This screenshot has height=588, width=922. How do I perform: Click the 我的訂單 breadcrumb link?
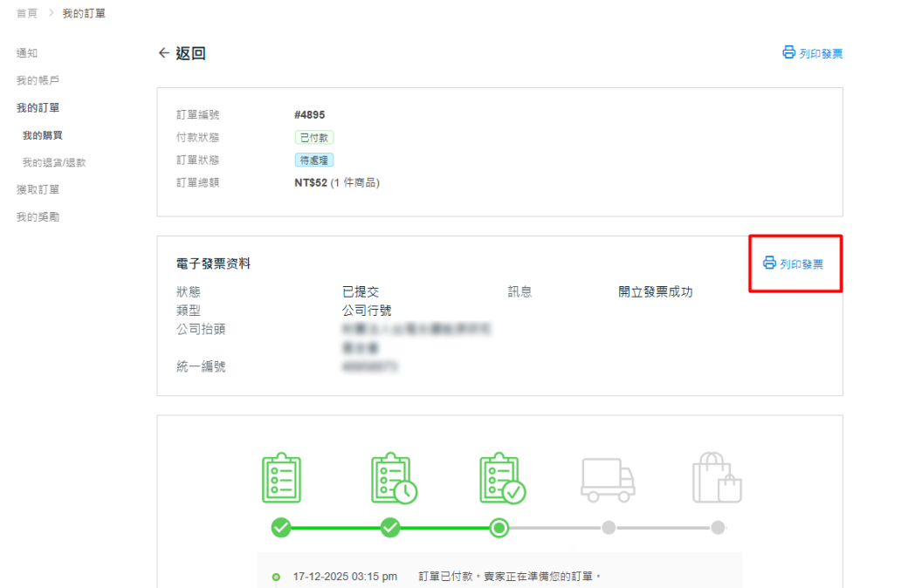84,13
